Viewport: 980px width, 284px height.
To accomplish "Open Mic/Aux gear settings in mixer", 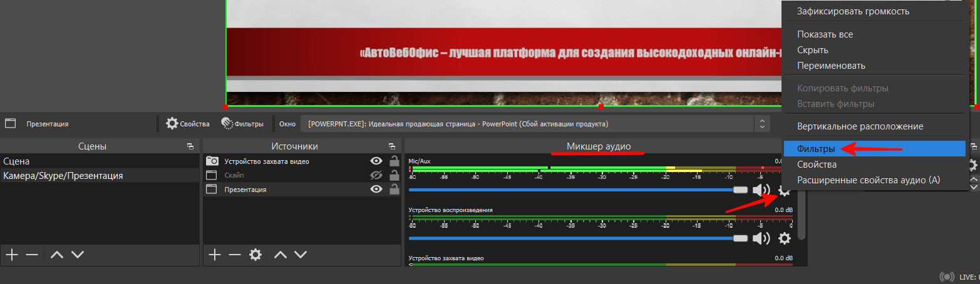I will (x=784, y=190).
